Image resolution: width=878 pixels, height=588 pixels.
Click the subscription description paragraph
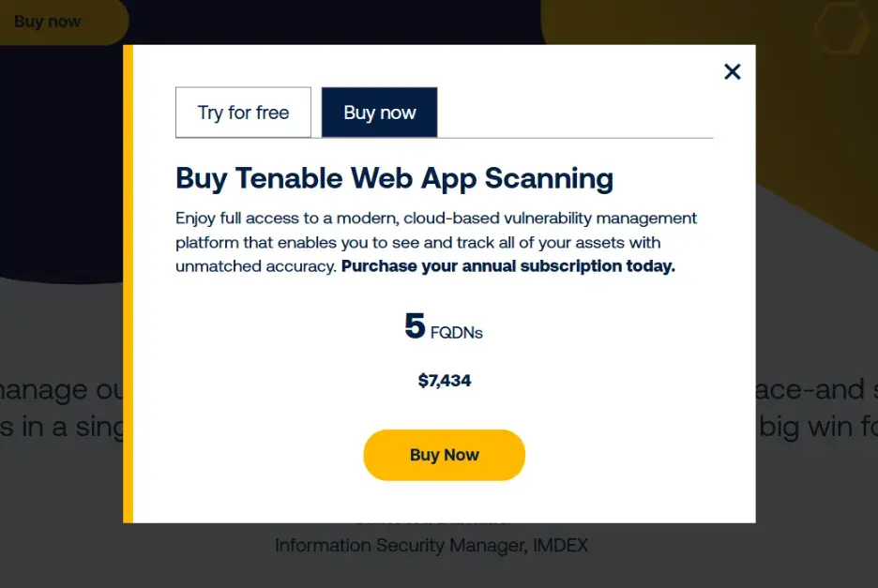[436, 242]
